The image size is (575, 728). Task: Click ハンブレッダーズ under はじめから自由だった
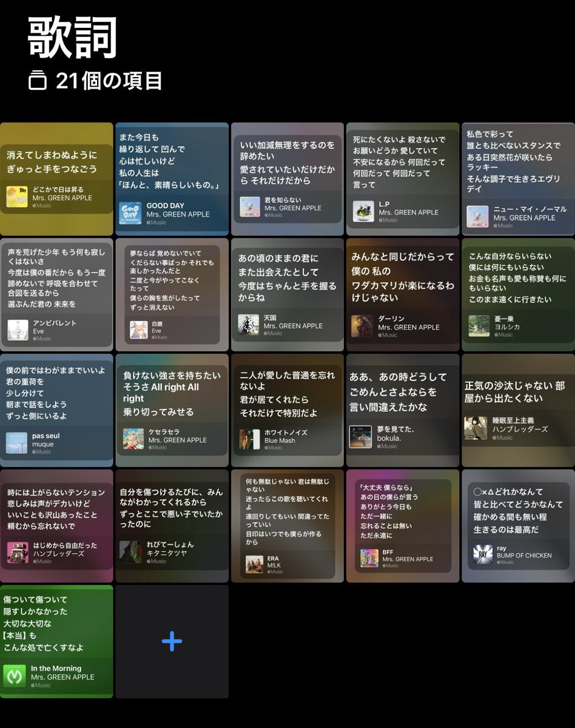point(60,553)
